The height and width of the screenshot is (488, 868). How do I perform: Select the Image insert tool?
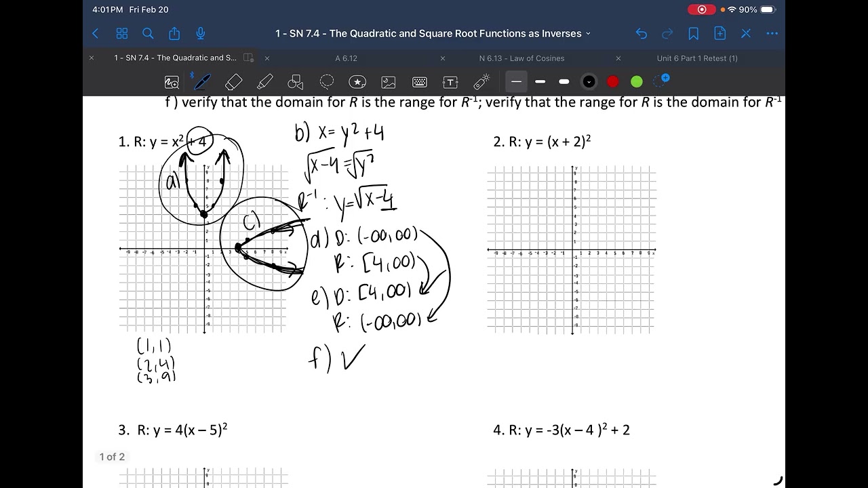[389, 82]
